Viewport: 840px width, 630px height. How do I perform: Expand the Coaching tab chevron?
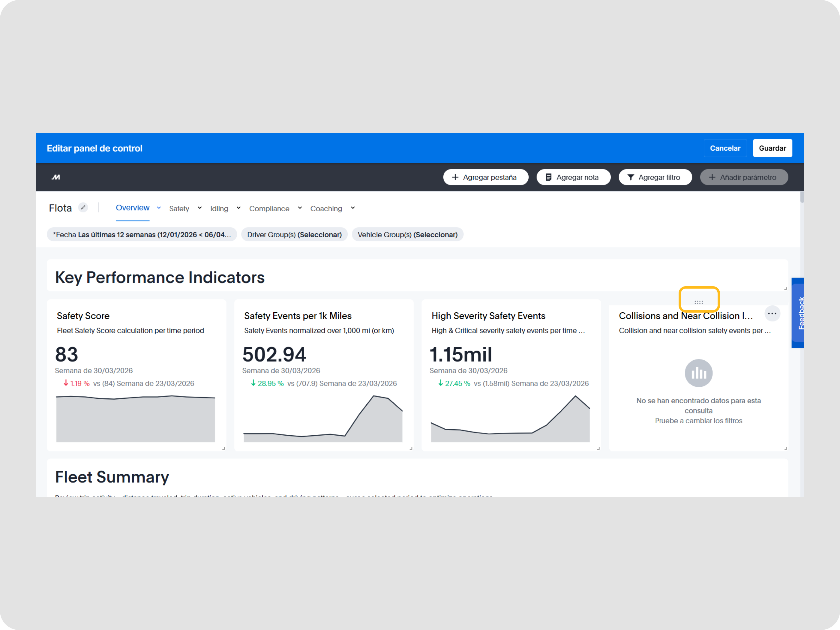[x=352, y=208]
